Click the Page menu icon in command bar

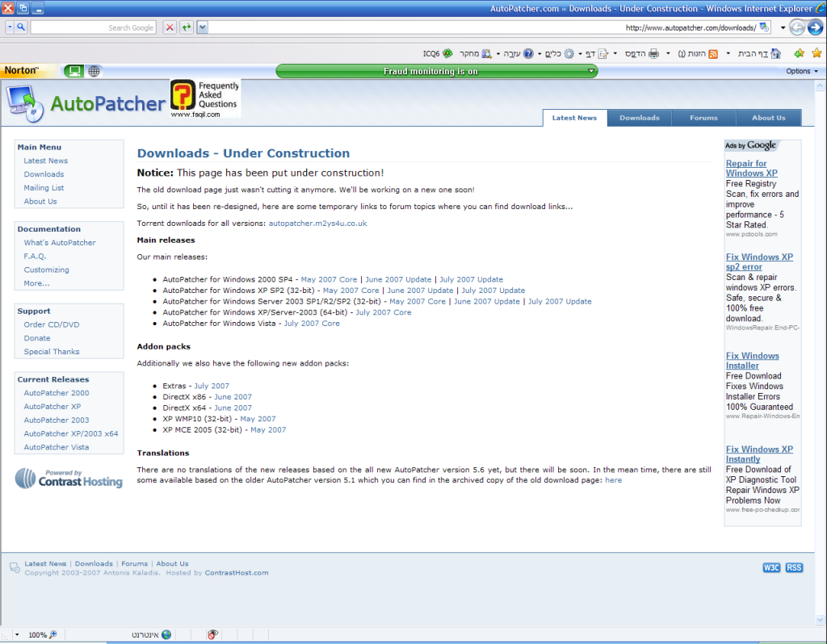tap(603, 54)
